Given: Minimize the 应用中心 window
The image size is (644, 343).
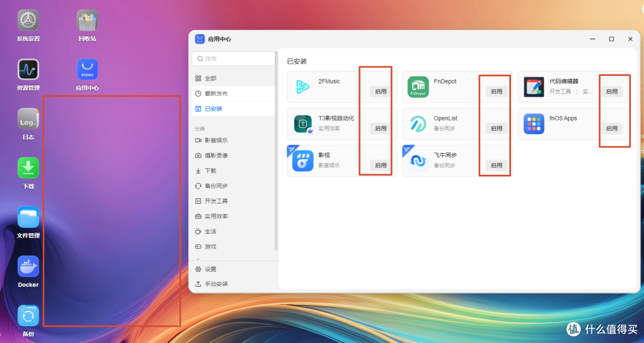Looking at the screenshot, I should tap(593, 39).
